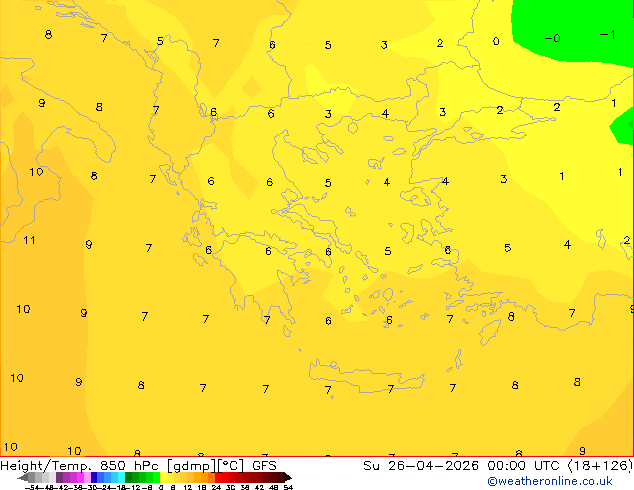Click the 'Su 26-04-2026 00:00 UTC' date label

[463, 466]
